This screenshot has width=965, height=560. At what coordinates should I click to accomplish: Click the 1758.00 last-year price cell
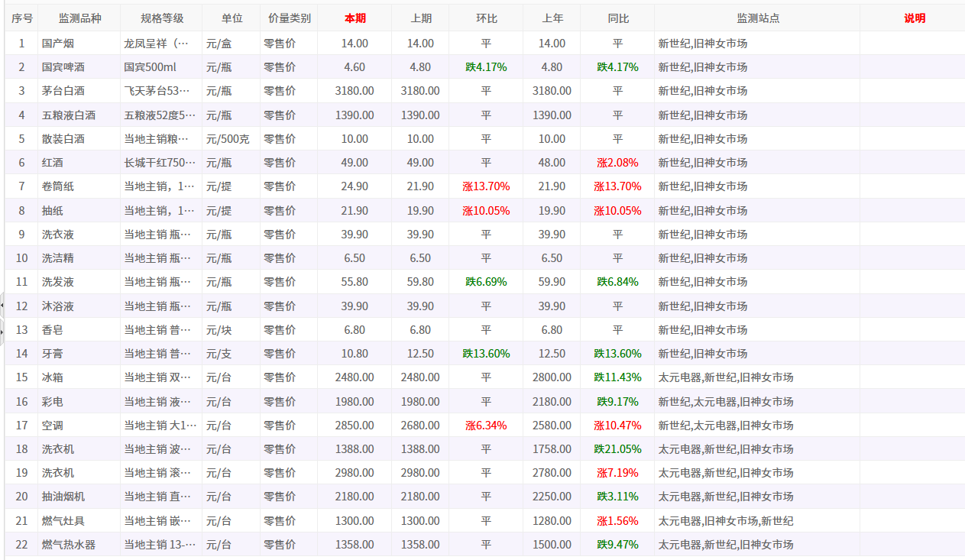pos(552,449)
